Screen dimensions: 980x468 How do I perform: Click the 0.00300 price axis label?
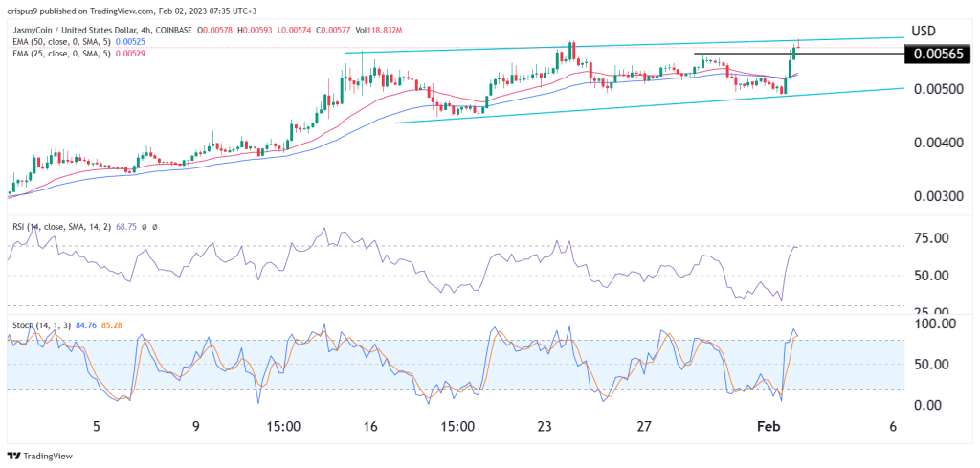coord(938,197)
